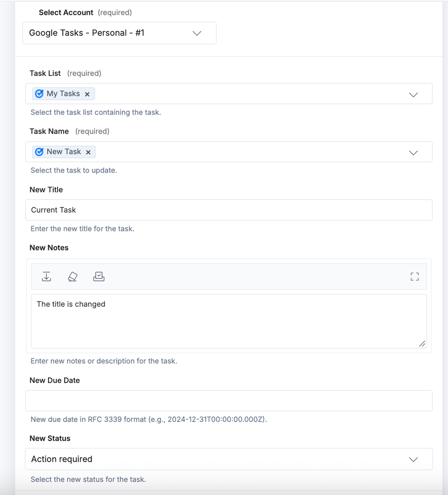Click the New Title label
The width and height of the screenshot is (448, 495).
[46, 190]
